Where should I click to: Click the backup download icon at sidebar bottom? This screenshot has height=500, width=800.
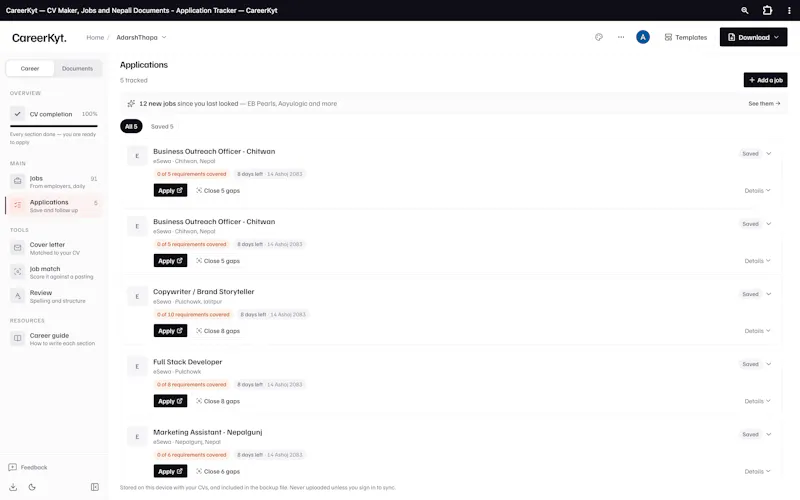13,487
